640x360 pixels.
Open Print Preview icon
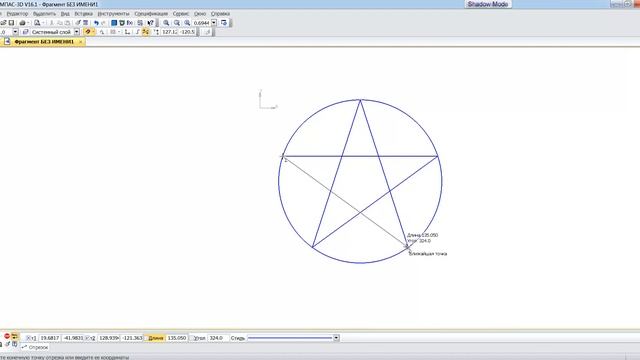(x=37, y=23)
